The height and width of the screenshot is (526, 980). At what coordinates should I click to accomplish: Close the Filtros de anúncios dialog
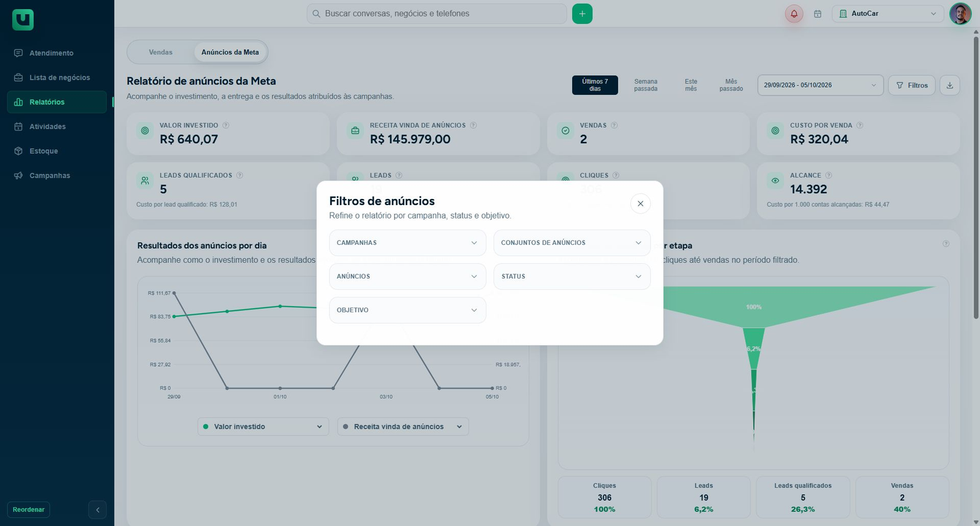(641, 204)
